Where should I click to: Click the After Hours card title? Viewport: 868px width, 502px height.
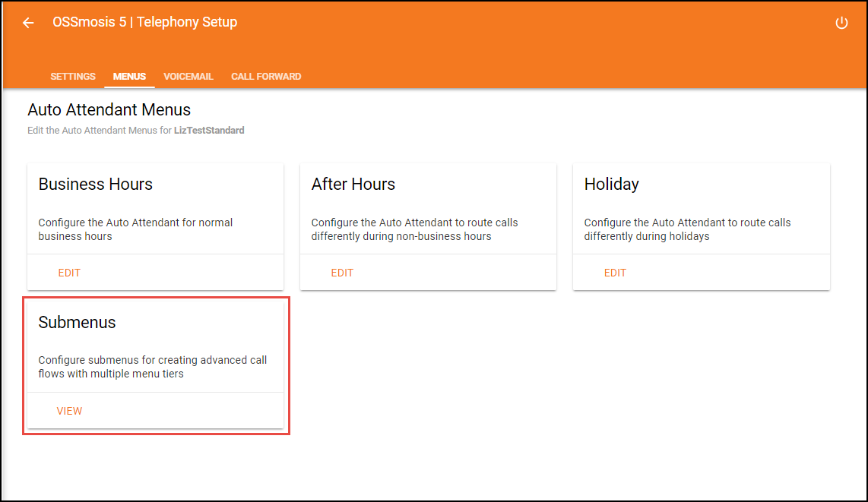353,185
